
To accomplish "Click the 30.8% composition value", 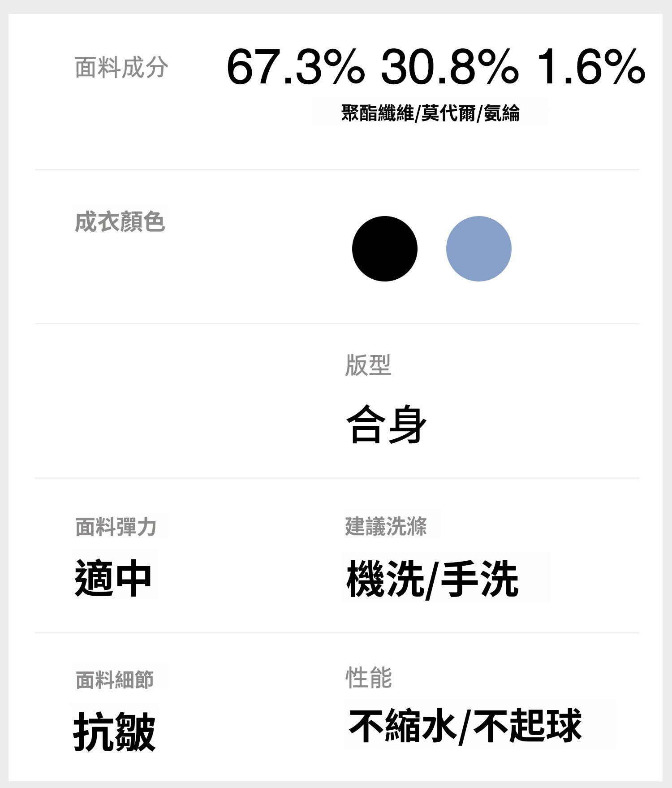I will [449, 67].
